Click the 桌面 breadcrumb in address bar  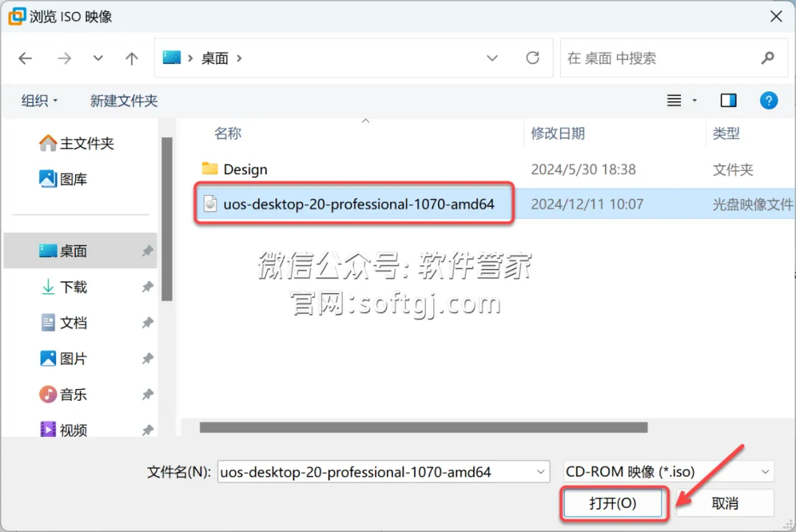(x=214, y=58)
